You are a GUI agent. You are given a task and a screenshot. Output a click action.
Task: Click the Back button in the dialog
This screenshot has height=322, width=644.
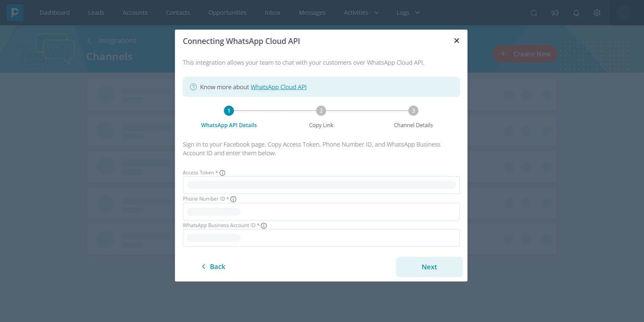(x=213, y=267)
